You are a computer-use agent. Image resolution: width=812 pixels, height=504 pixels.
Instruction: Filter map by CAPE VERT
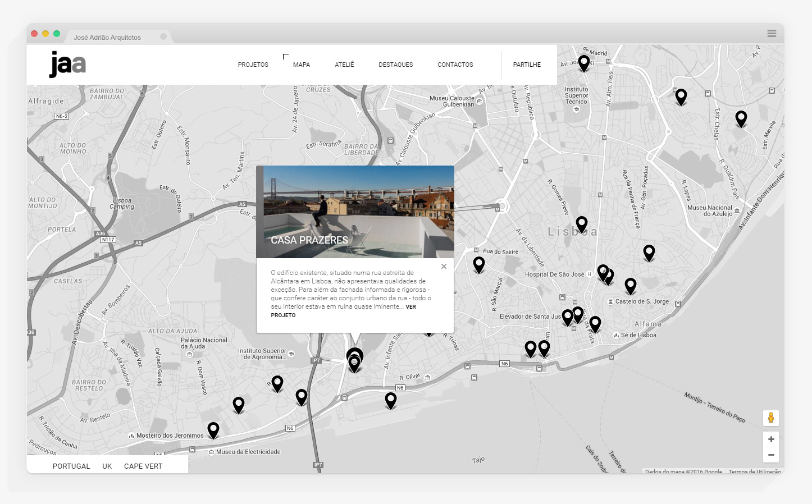pyautogui.click(x=143, y=466)
